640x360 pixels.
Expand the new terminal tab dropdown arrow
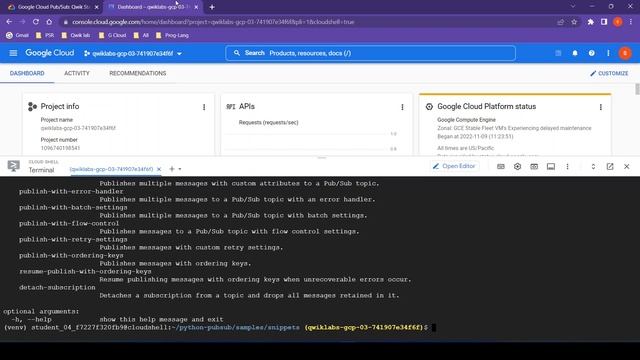(x=180, y=169)
